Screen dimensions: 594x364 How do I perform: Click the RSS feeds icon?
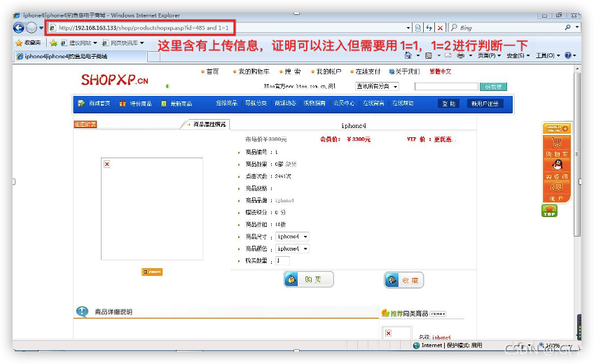coord(429,55)
